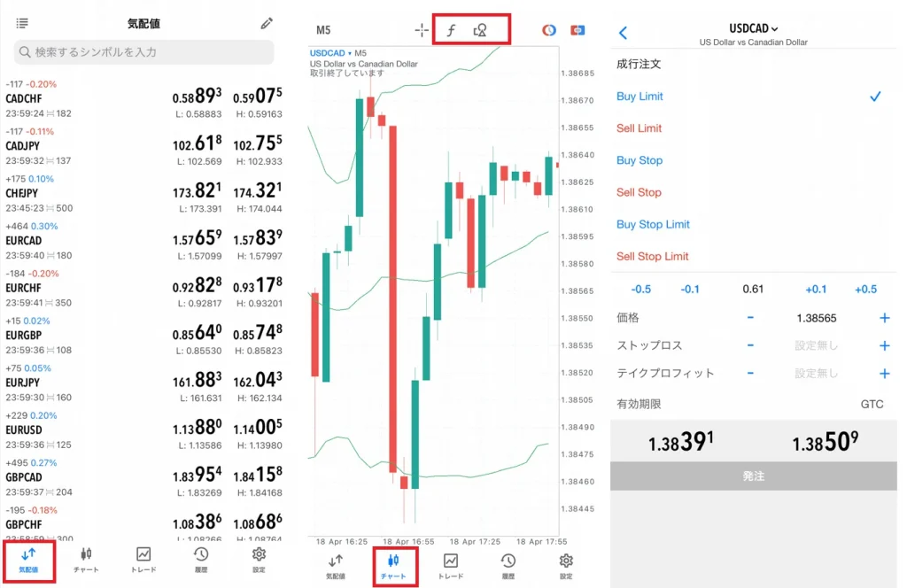Click the ask price 1.38509
The width and height of the screenshot is (907, 588).
coord(825,442)
